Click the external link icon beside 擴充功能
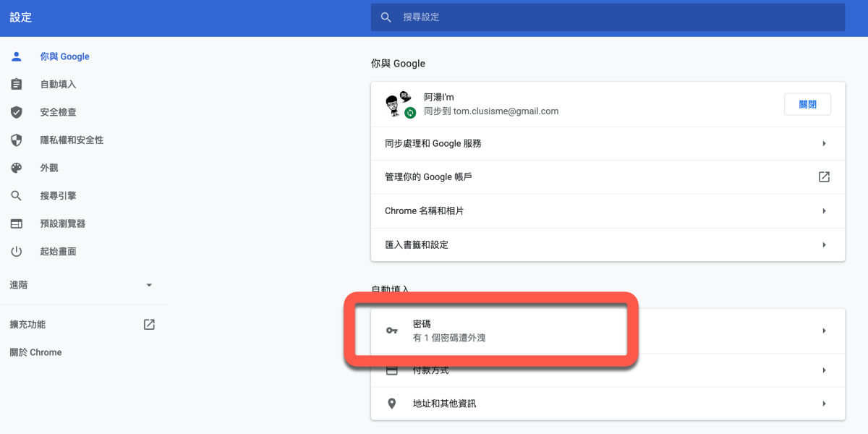868x434 pixels. coord(149,325)
